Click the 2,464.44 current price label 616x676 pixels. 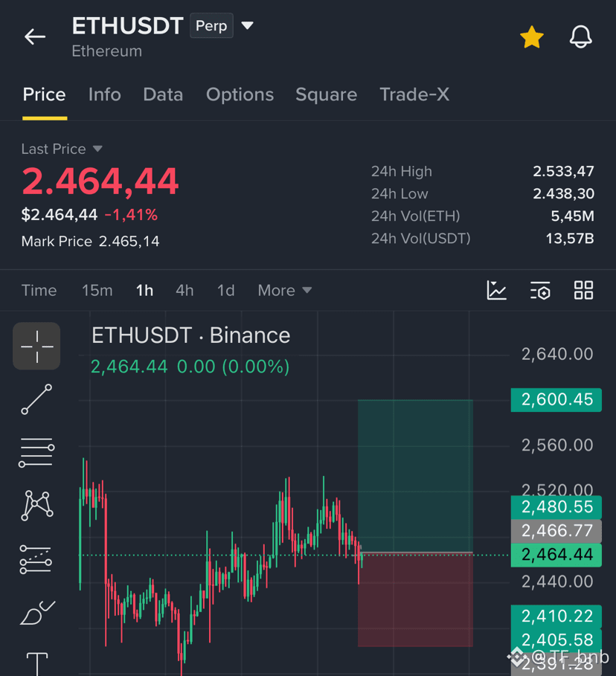coord(556,555)
